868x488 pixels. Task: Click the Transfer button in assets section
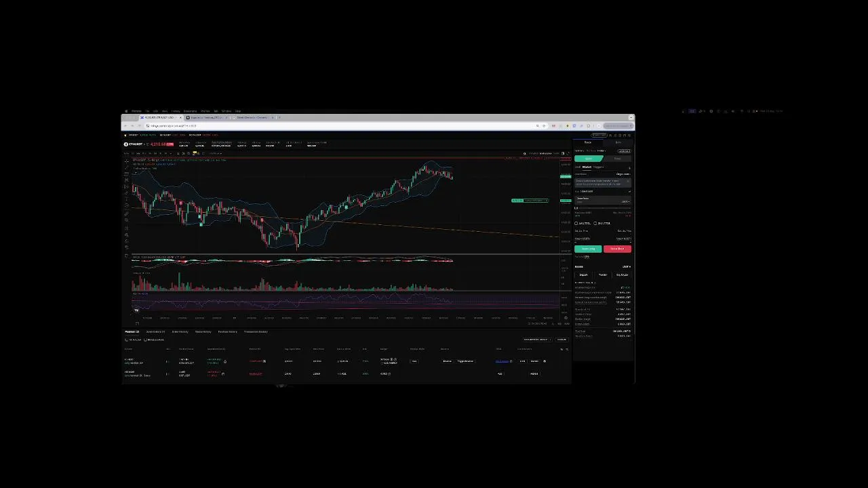(x=603, y=274)
